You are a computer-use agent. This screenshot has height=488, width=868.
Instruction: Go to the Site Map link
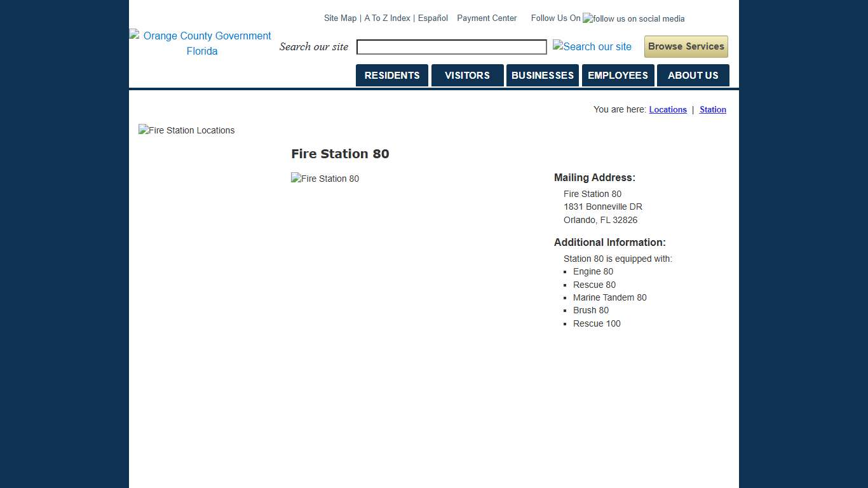(340, 18)
